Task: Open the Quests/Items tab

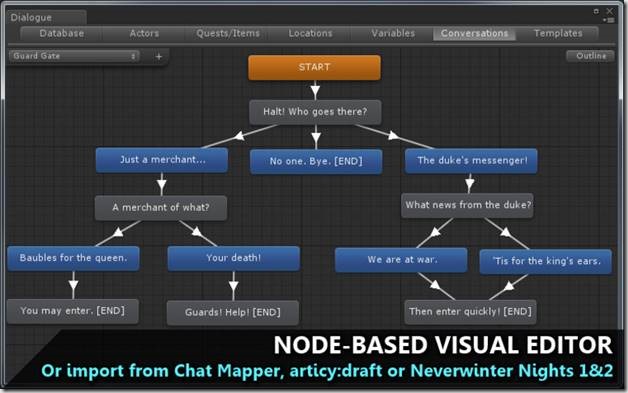Action: [x=228, y=33]
